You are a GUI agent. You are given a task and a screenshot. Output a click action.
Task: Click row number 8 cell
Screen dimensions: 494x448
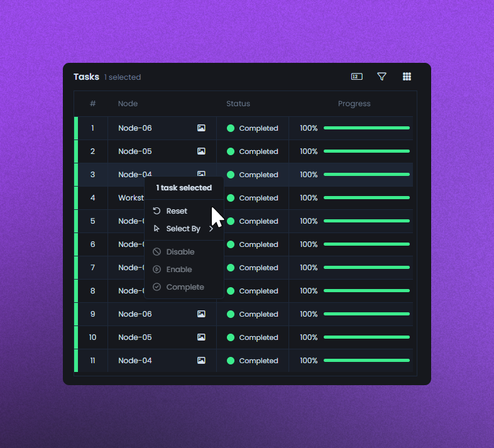pyautogui.click(x=92, y=291)
